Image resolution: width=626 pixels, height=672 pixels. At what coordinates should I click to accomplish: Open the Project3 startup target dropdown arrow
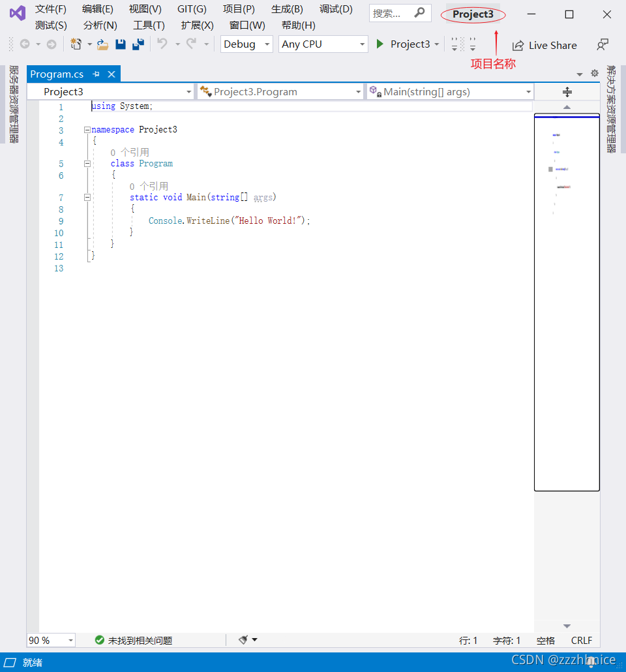[437, 44]
